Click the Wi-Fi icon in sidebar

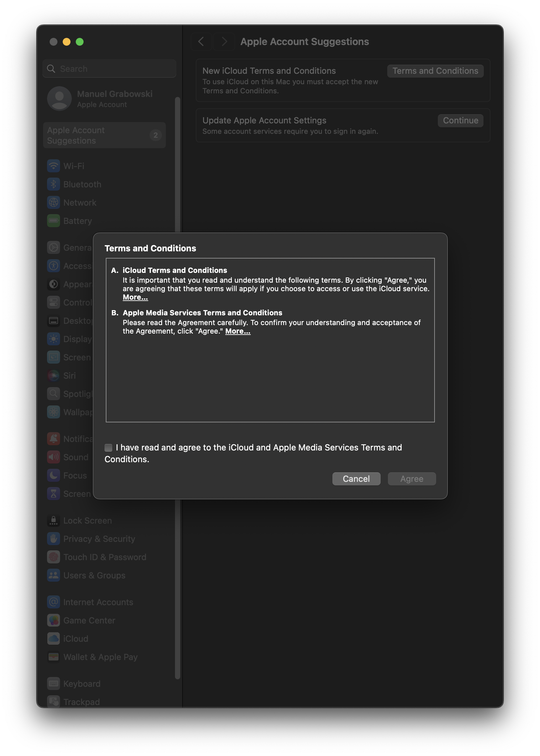[54, 166]
